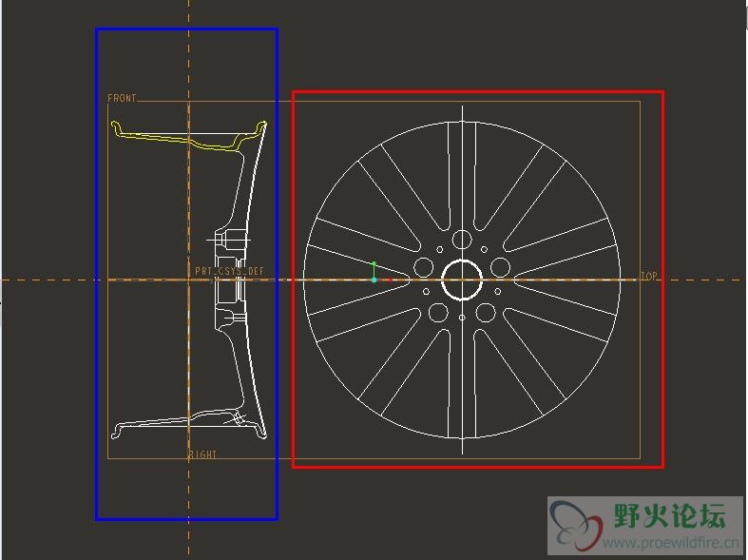Pick the large center bore circle of the wheel

click(462, 280)
